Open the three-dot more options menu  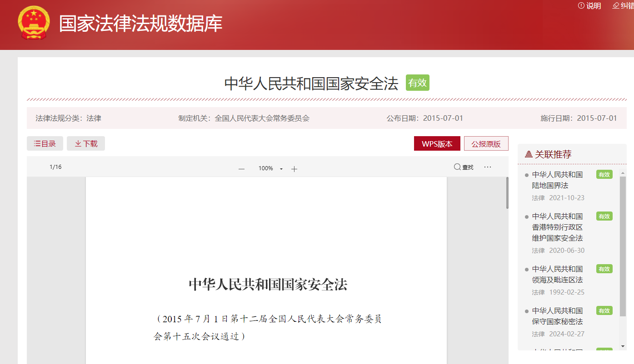click(488, 167)
